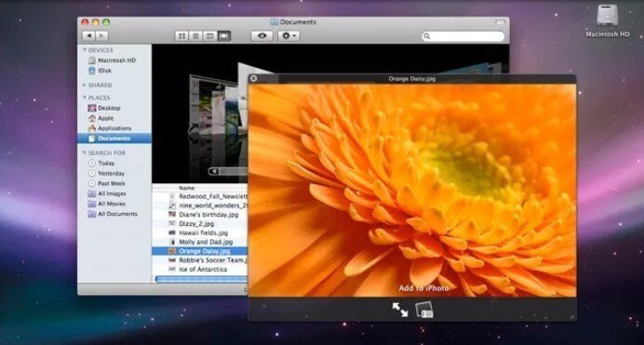Expand the SHARED sidebar section

[85, 85]
